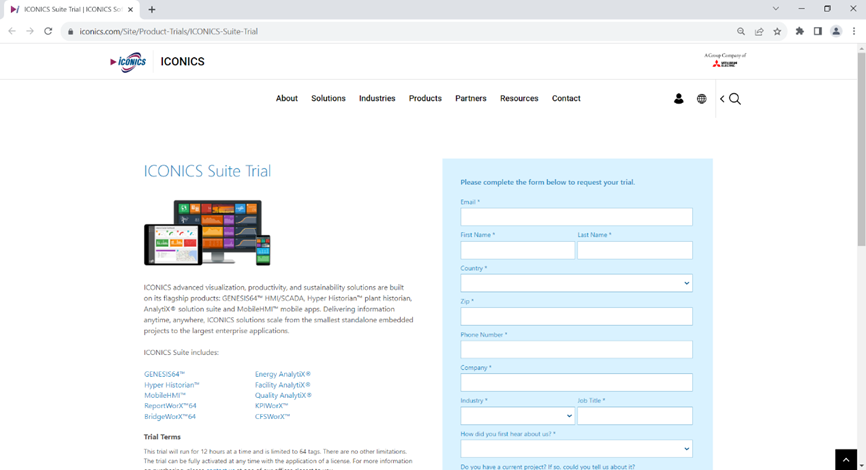Go to the Contact page
The image size is (866, 470).
(x=566, y=99)
